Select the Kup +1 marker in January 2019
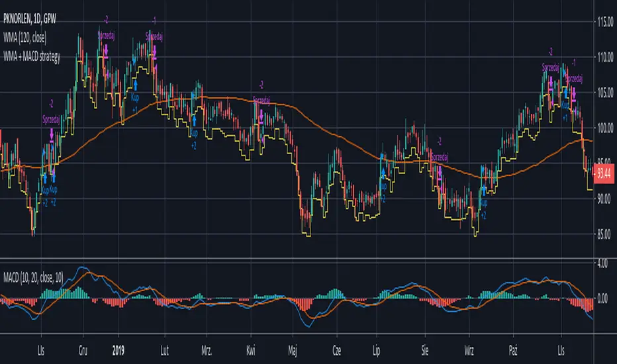Screen dimensions: 617x364 click(x=135, y=97)
